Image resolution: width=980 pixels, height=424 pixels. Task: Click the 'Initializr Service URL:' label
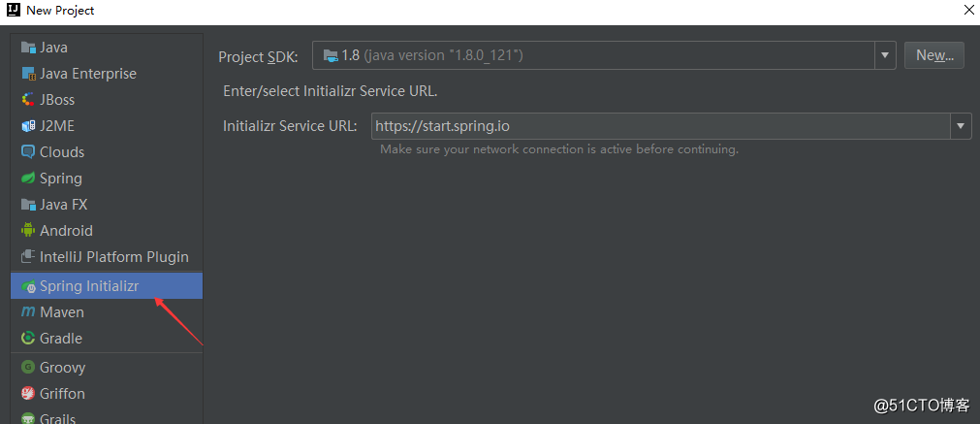[290, 126]
